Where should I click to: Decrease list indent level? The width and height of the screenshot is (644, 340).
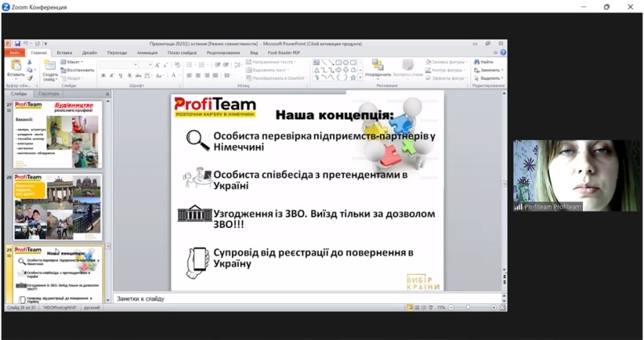217,65
